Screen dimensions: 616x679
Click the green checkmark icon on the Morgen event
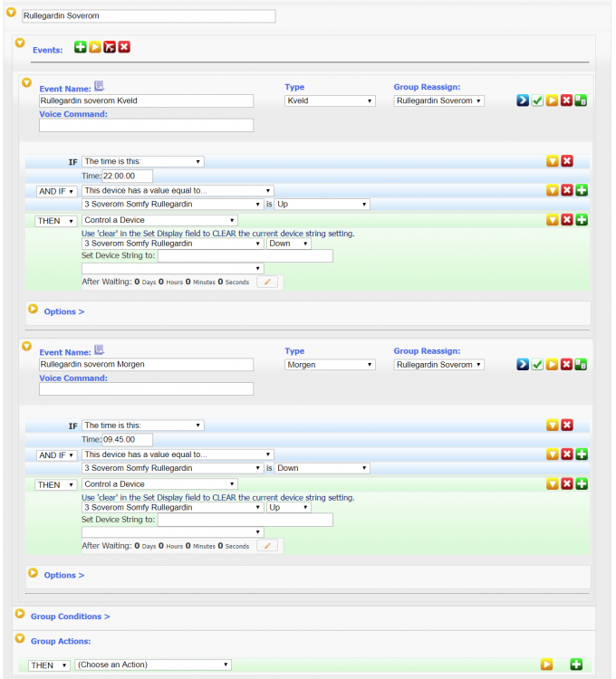click(x=537, y=364)
